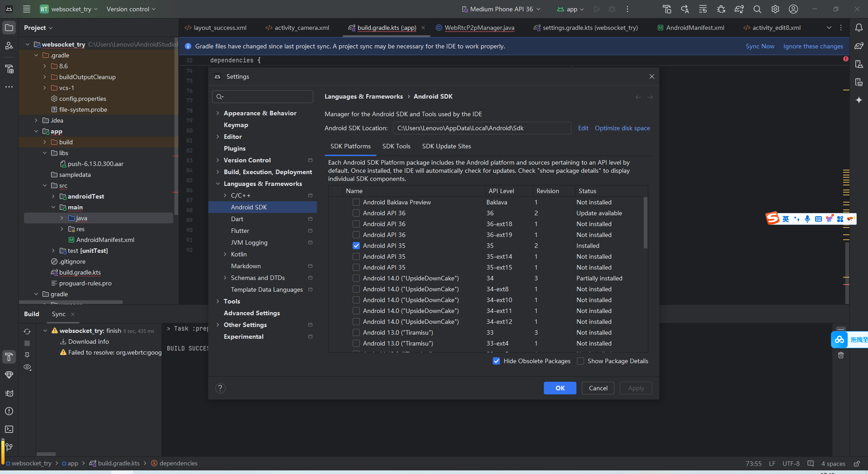Check Android 13.0 Tiramisu API 33 checkbox
868x474 pixels.
click(356, 332)
